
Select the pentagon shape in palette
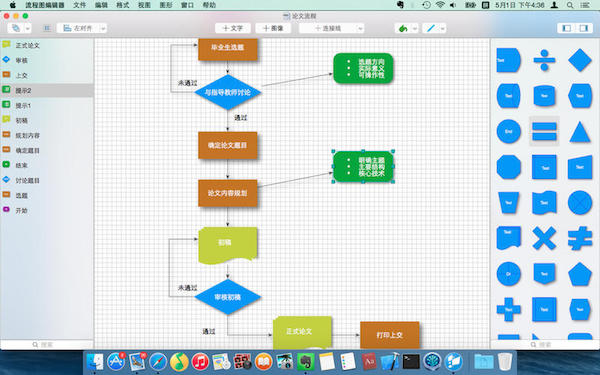[580, 274]
